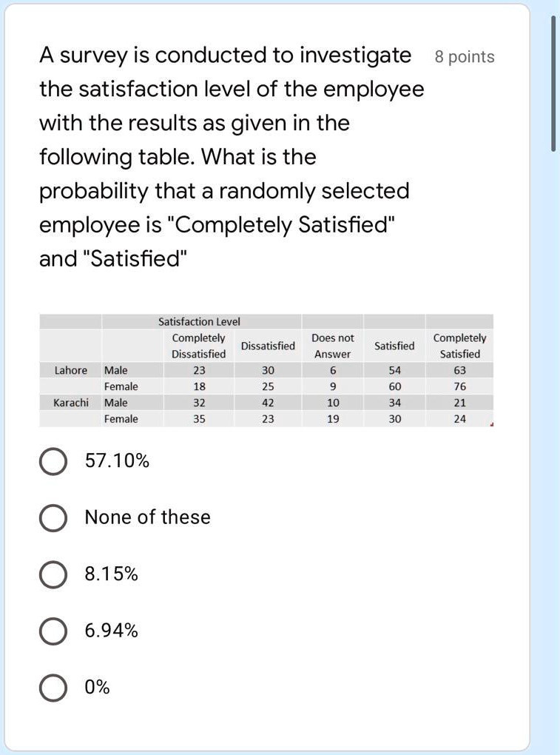Mark the 6.94% radio button
The height and width of the screenshot is (755, 560).
(x=52, y=631)
